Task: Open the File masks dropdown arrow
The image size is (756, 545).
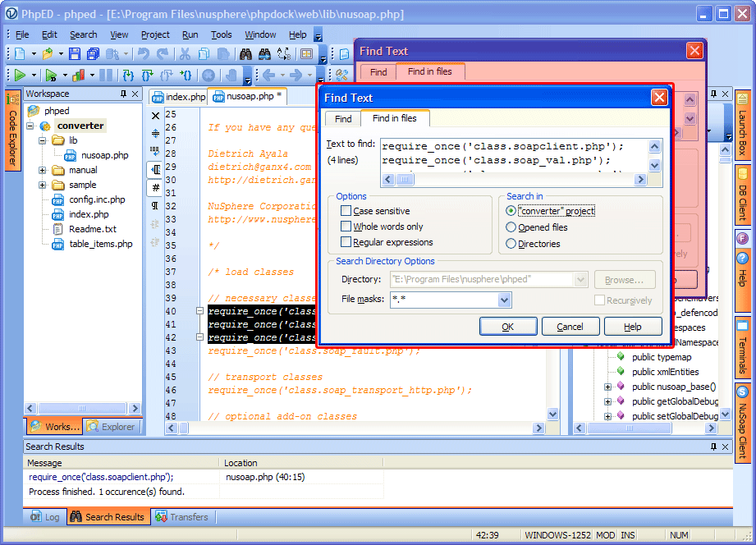Action: (504, 300)
